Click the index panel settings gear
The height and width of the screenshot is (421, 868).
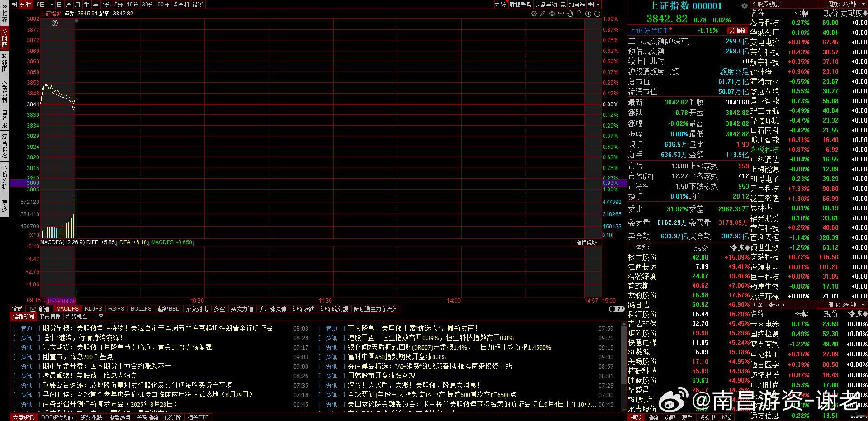pyautogui.click(x=744, y=6)
